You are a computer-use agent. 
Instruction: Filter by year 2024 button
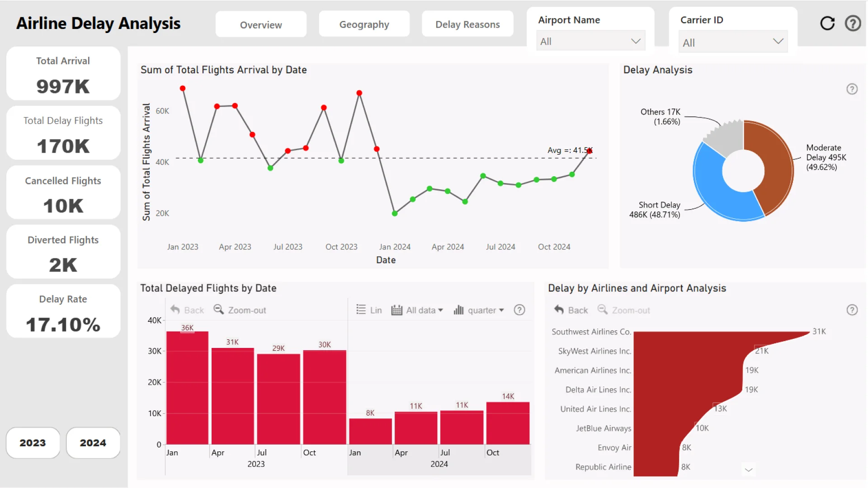click(x=93, y=443)
